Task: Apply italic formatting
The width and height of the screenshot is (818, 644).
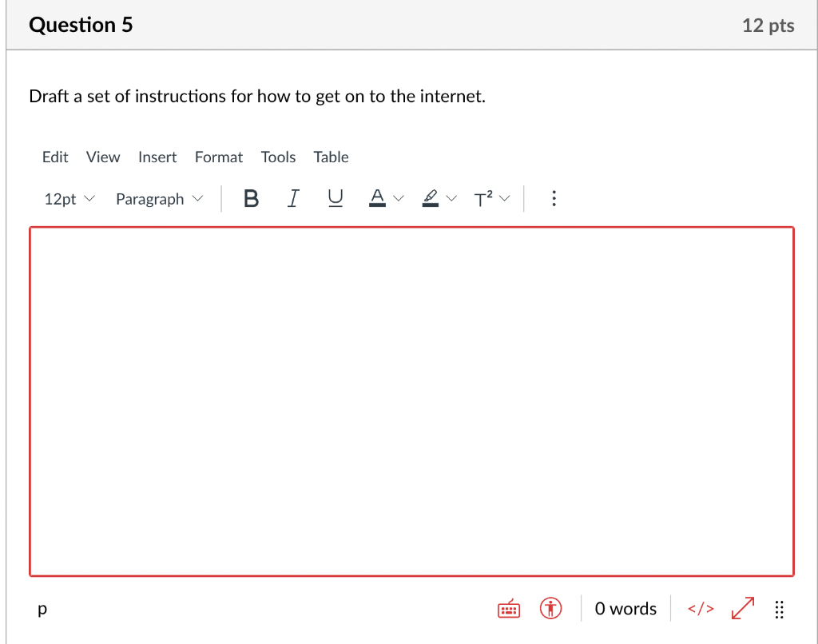Action: [x=293, y=198]
